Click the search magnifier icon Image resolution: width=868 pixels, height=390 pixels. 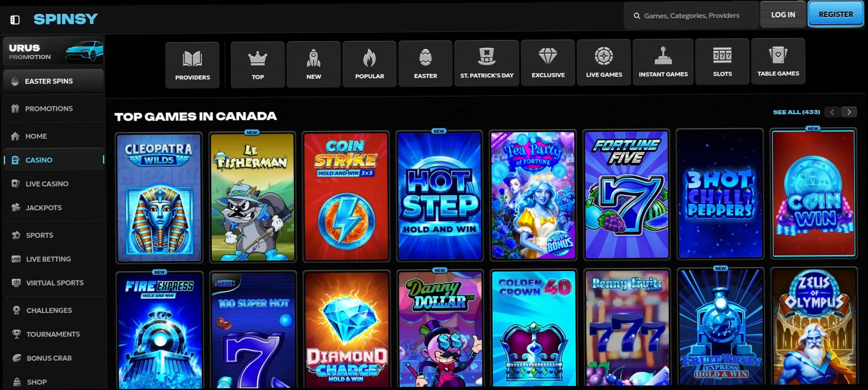(x=636, y=16)
